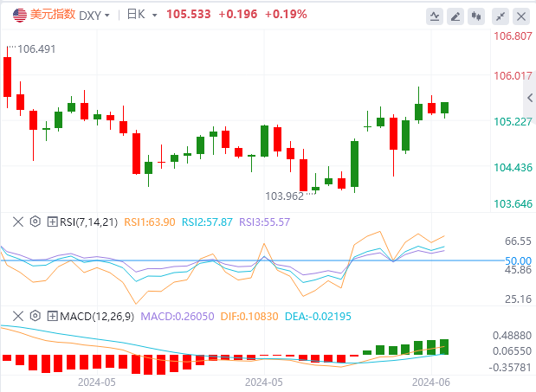Click the DIF:0.10830 value
536x392 pixels.
[249, 317]
